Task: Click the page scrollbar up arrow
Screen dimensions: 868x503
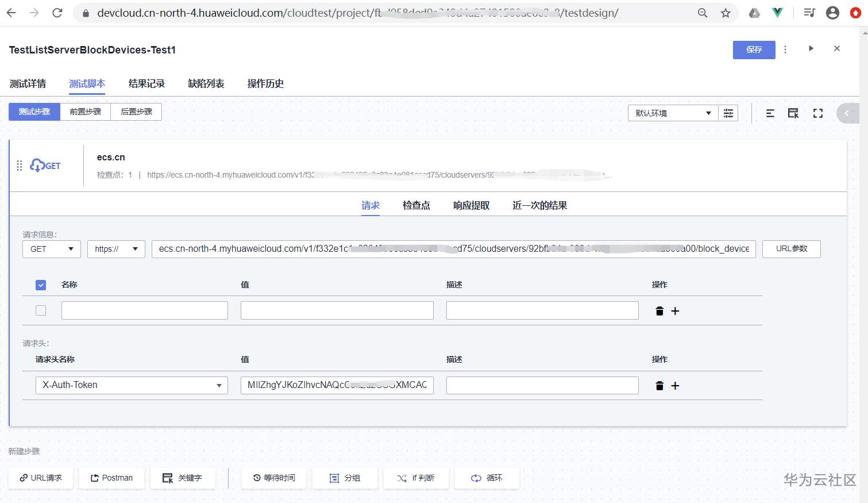Action: coord(864,32)
